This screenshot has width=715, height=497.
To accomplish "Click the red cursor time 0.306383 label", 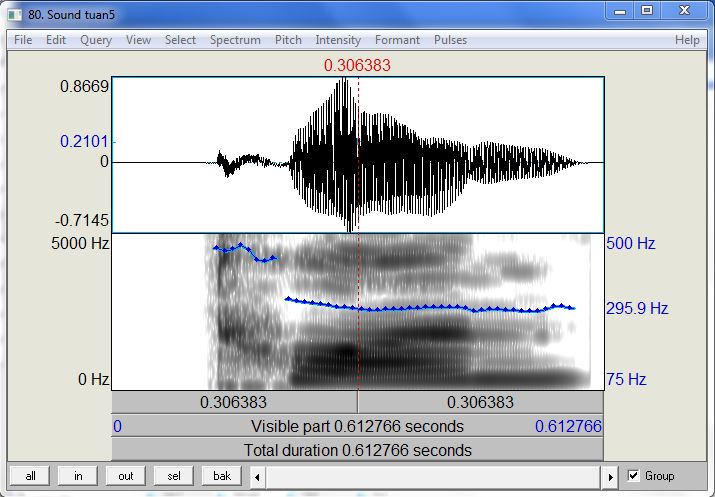I will click(358, 65).
